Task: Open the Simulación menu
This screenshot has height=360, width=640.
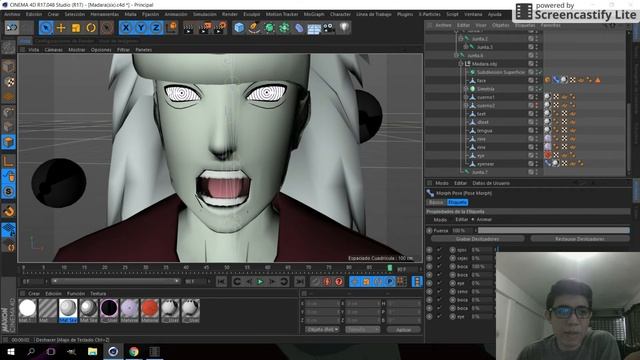Action: pyautogui.click(x=204, y=14)
